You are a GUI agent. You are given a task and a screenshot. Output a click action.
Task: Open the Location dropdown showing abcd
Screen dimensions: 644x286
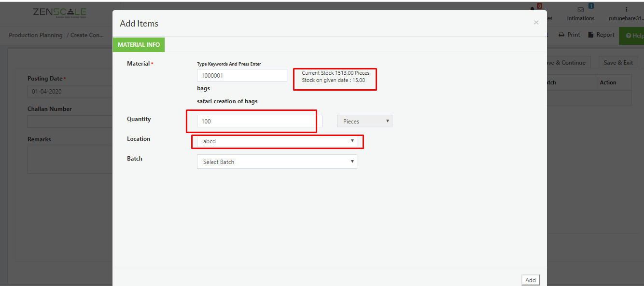tap(277, 141)
